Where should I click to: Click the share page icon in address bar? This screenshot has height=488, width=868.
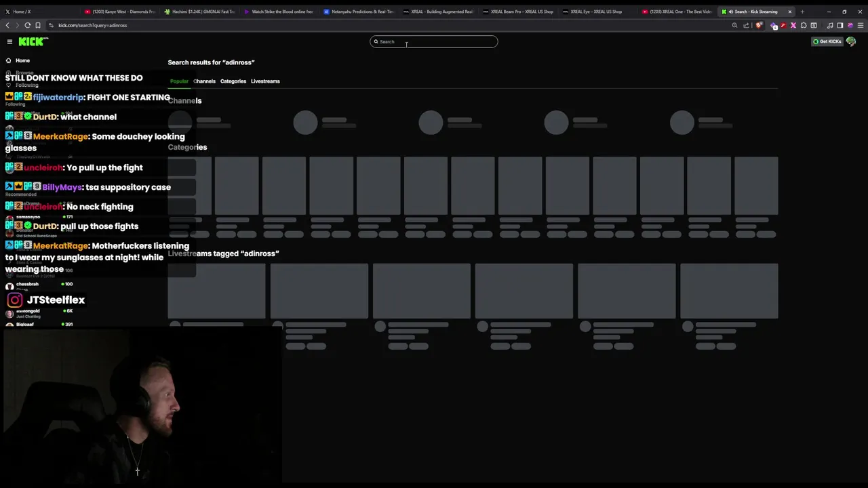[x=746, y=26]
